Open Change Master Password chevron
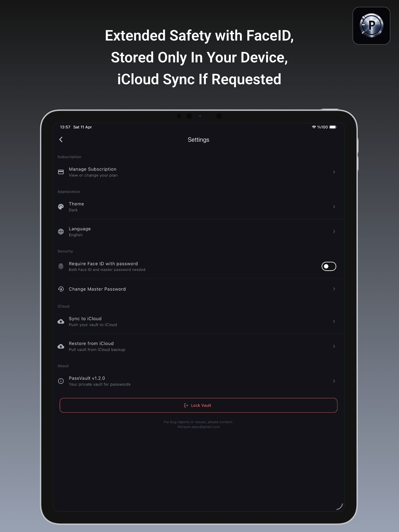 click(x=334, y=289)
